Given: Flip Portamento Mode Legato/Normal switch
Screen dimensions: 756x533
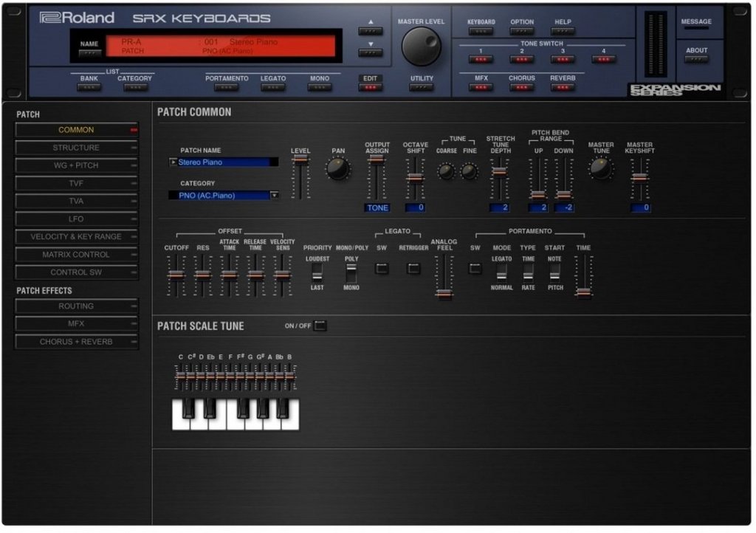Looking at the screenshot, I should click(501, 272).
